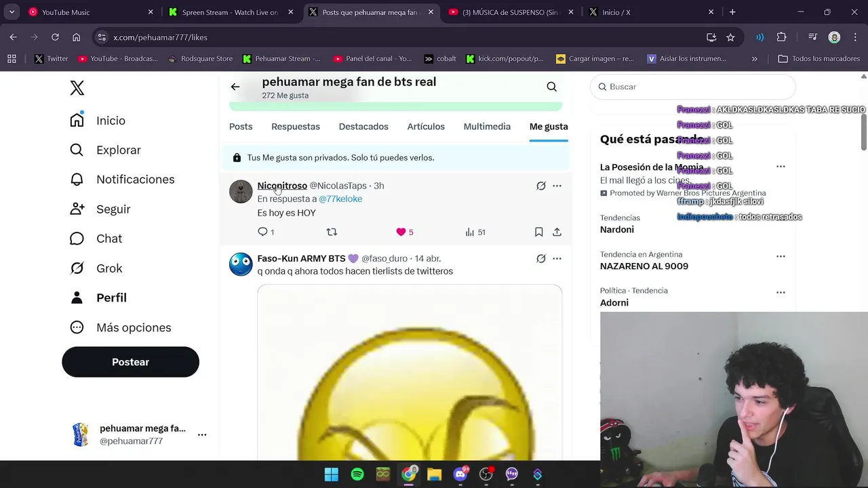Open the Seguir people icon
Screen dimensions: 868x488
pyautogui.click(x=77, y=209)
